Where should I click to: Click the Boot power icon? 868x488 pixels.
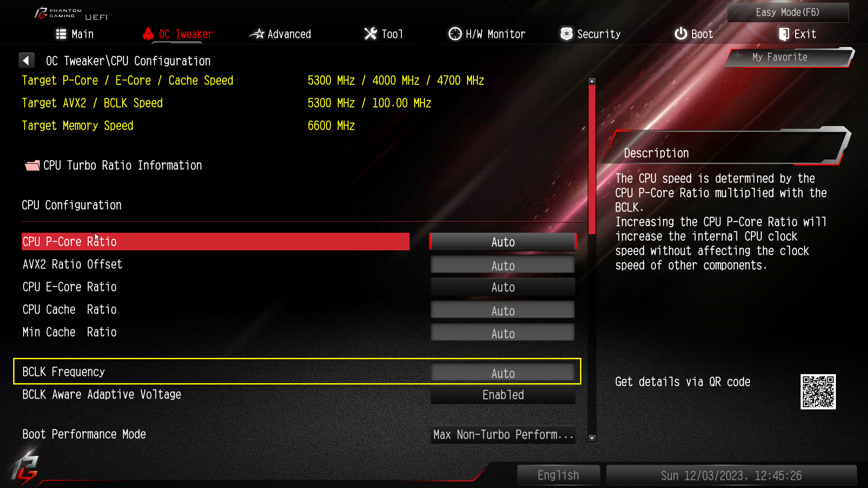point(681,34)
